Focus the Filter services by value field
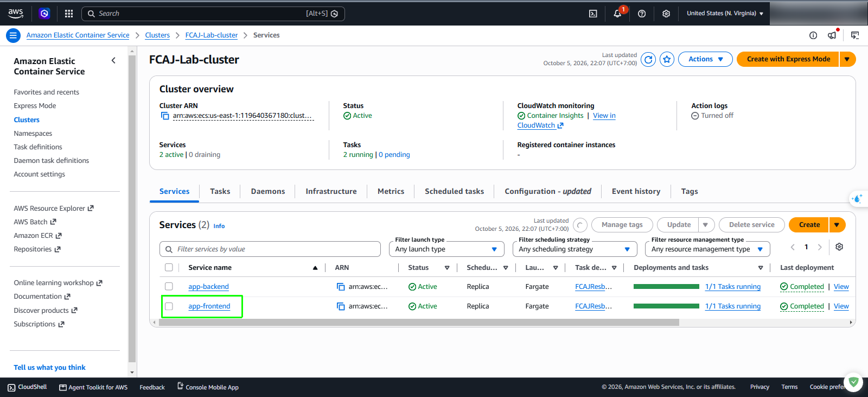This screenshot has width=868, height=397. [x=270, y=249]
